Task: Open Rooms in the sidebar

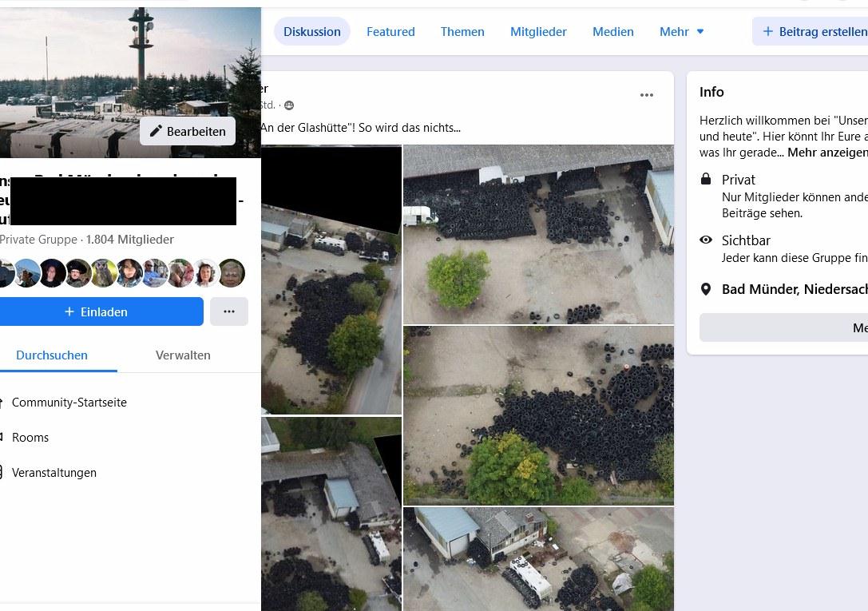Action: tap(30, 437)
